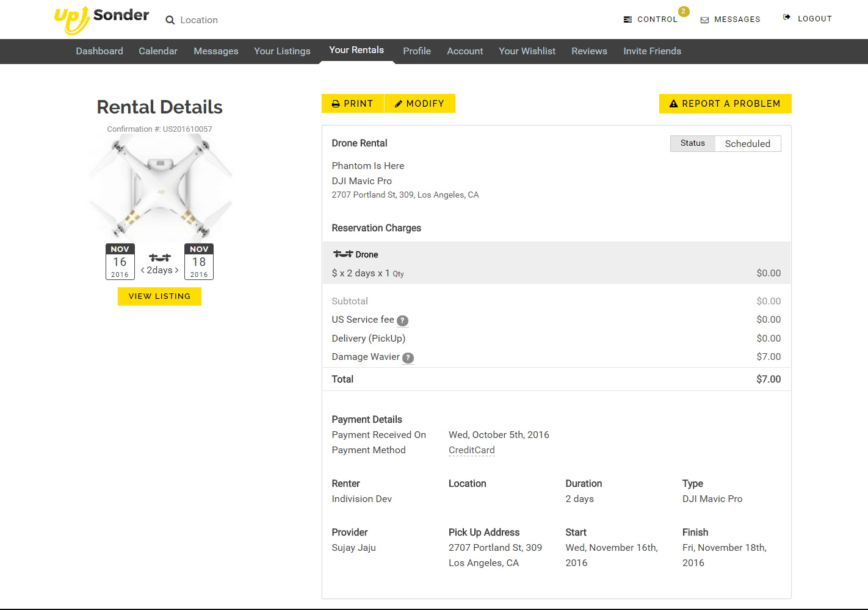This screenshot has height=610, width=868.
Task: Click Report a Problem button
Action: coord(725,104)
